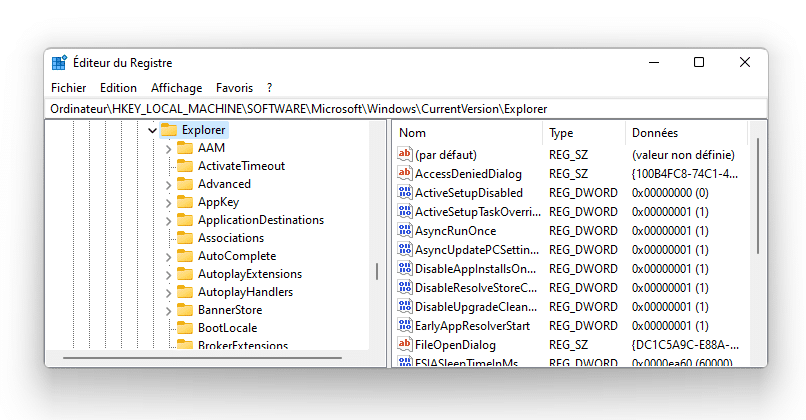Select the AccessDeniedDialog value name
This screenshot has width=806, height=420.
click(x=468, y=174)
